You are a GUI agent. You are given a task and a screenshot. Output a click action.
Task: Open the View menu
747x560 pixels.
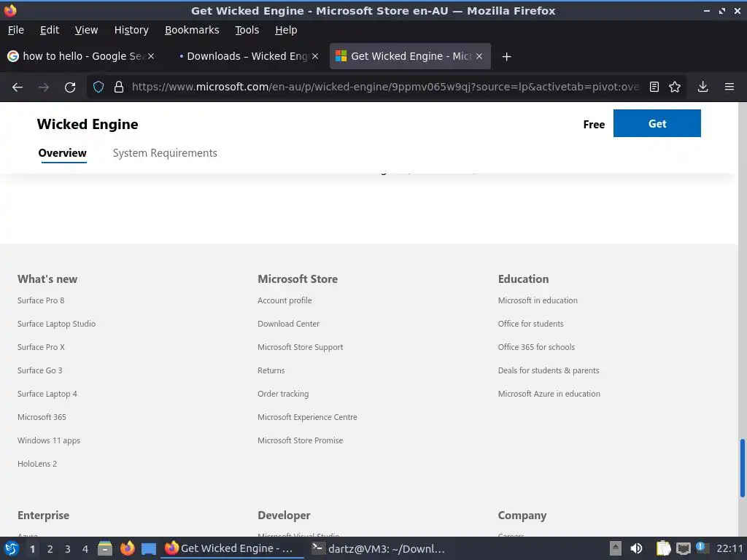point(86,30)
